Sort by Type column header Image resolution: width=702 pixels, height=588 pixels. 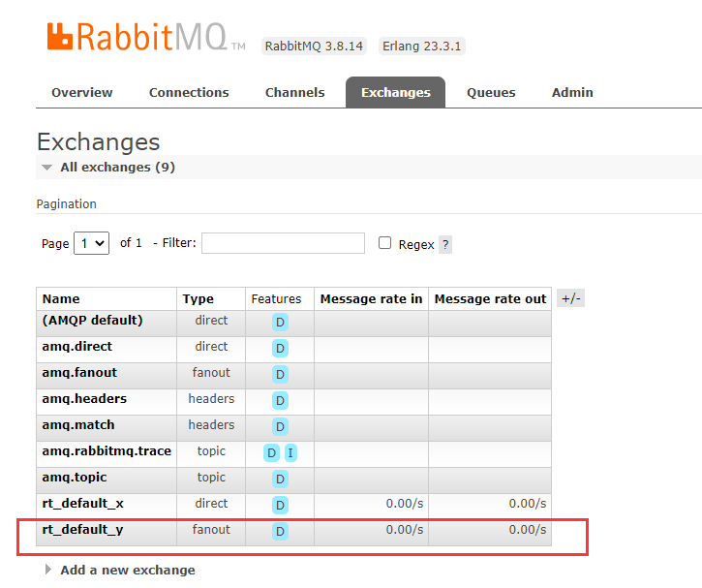click(198, 298)
